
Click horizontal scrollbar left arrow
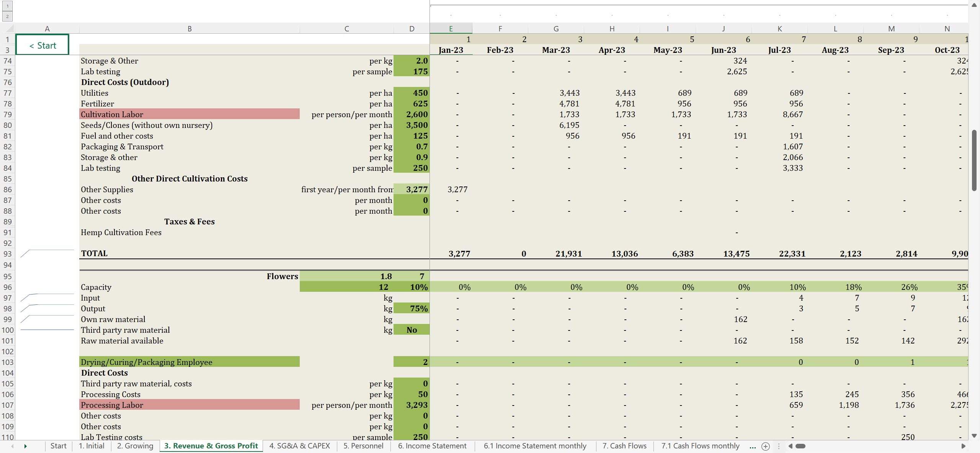pos(790,446)
